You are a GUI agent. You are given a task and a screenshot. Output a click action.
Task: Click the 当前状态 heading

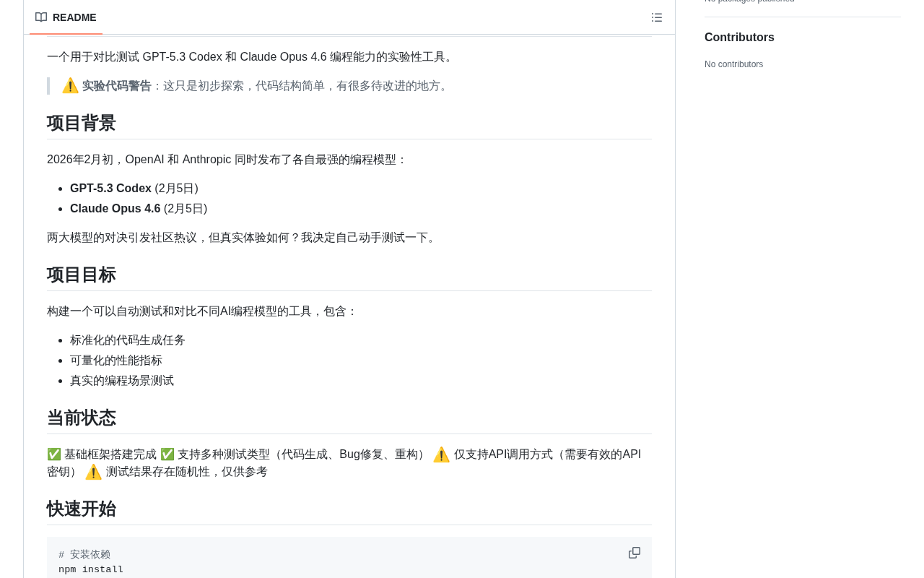[82, 418]
